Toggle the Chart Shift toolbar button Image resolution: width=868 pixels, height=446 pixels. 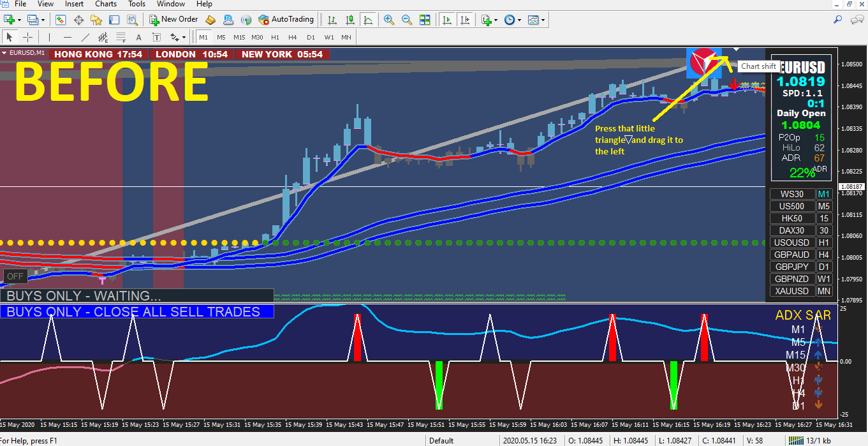pyautogui.click(x=465, y=20)
